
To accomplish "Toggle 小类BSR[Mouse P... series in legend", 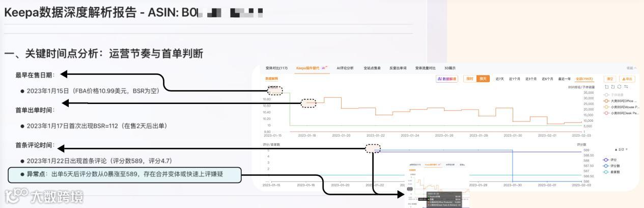I will point(621,107).
